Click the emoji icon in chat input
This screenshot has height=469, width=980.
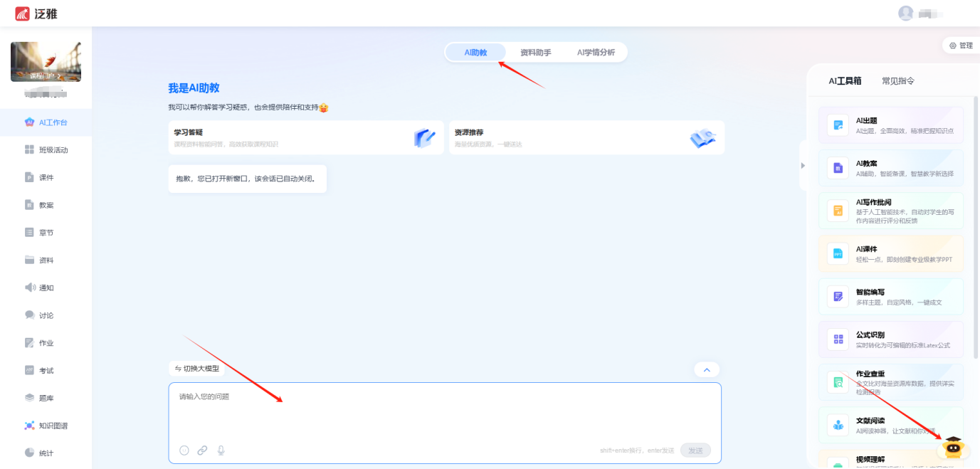click(x=184, y=450)
